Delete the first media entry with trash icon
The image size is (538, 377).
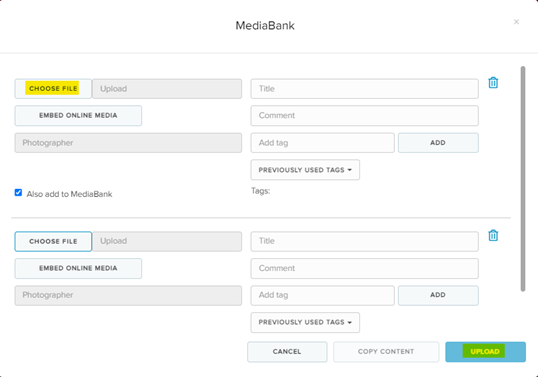(493, 83)
